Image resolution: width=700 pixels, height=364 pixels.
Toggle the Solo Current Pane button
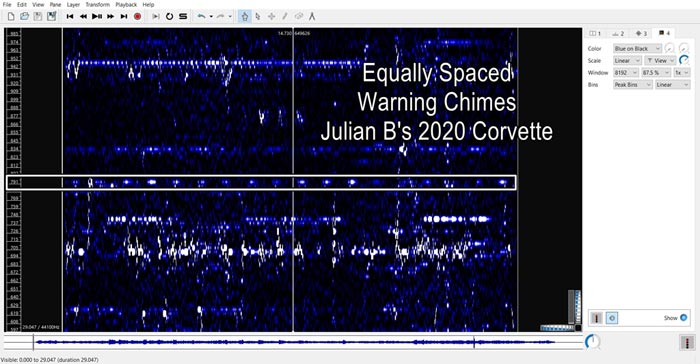183,17
